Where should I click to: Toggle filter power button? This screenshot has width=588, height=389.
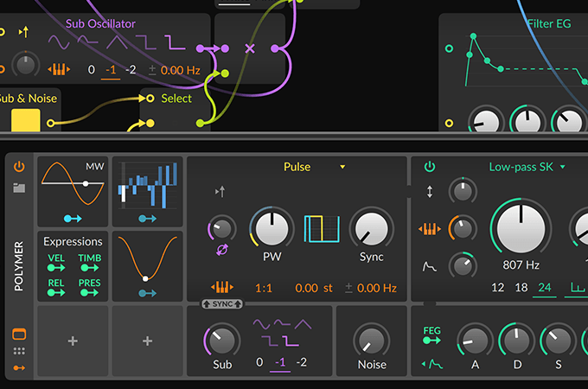[x=430, y=166]
